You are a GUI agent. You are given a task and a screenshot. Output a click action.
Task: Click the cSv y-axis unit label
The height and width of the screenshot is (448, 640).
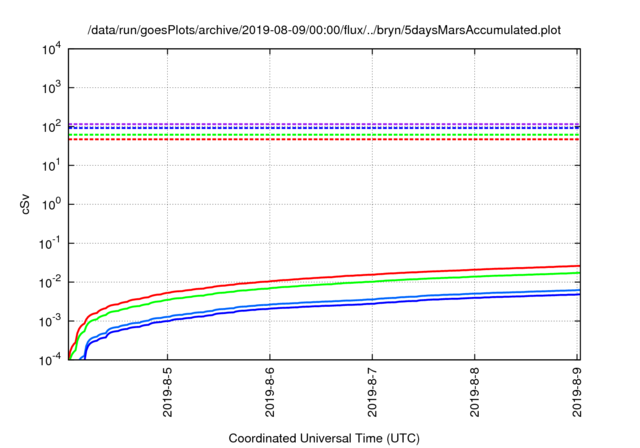tap(25, 204)
